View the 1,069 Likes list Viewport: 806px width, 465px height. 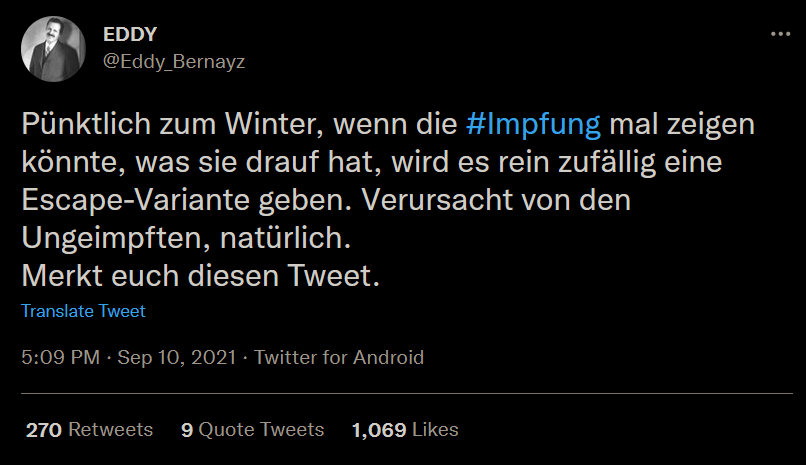pos(404,429)
